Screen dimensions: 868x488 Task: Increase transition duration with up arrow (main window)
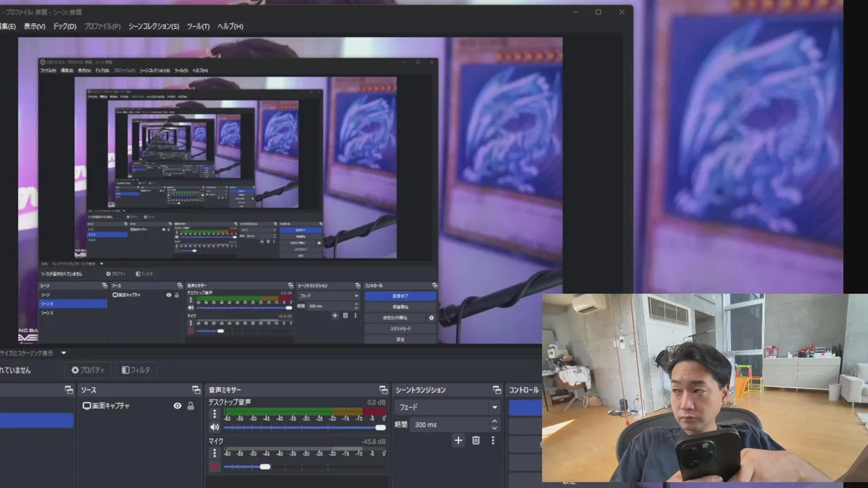pyautogui.click(x=494, y=422)
